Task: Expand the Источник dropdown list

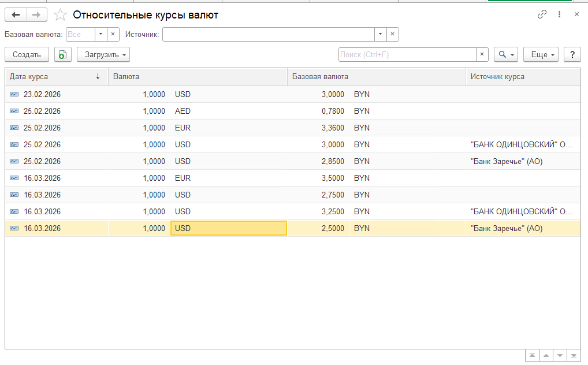Action: click(380, 35)
